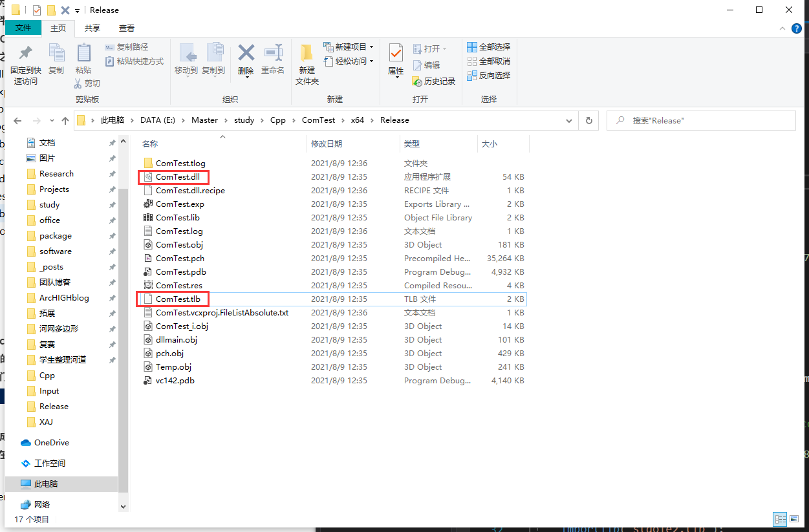Open XAJ folder in sidebar
Image resolution: width=809 pixels, height=532 pixels.
[46, 422]
